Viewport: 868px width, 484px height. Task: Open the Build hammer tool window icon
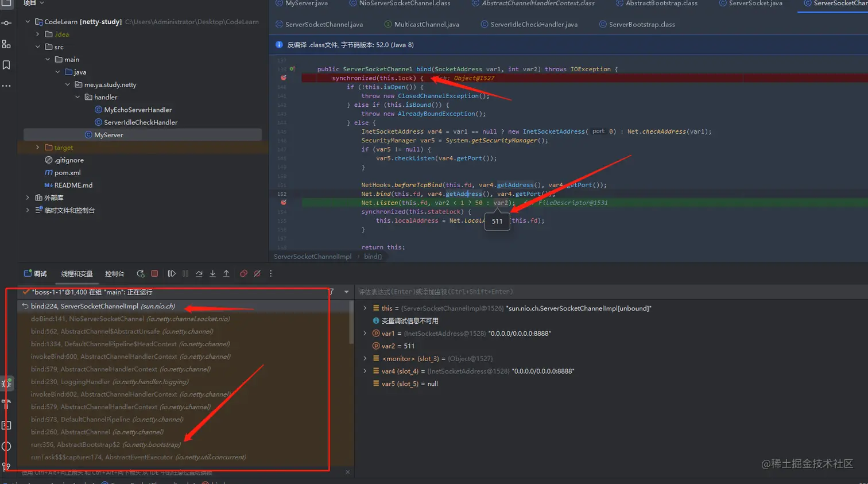point(6,404)
